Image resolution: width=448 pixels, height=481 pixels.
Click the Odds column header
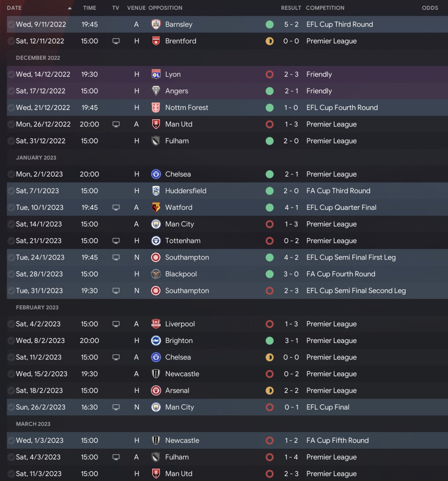430,8
